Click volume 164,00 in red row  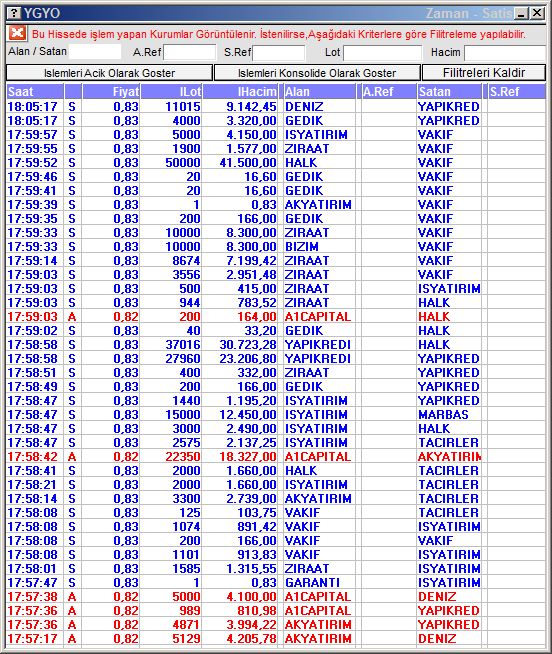[x=257, y=317]
